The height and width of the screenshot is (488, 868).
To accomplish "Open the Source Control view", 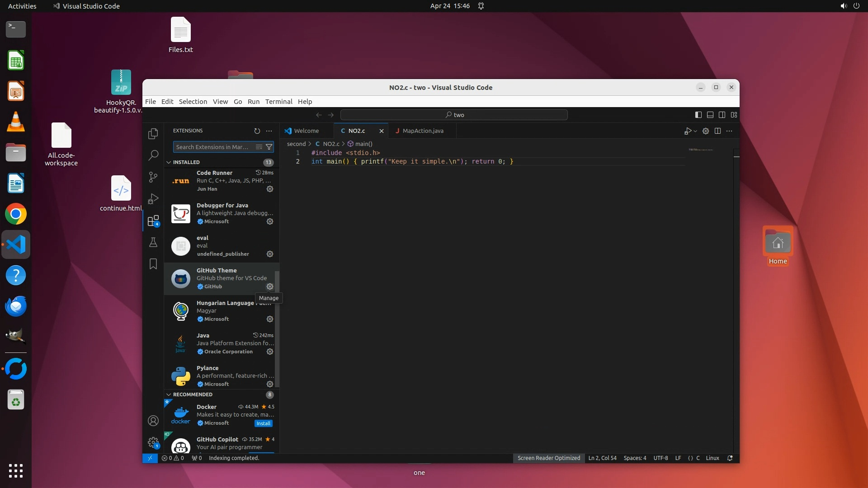I will click(x=153, y=177).
